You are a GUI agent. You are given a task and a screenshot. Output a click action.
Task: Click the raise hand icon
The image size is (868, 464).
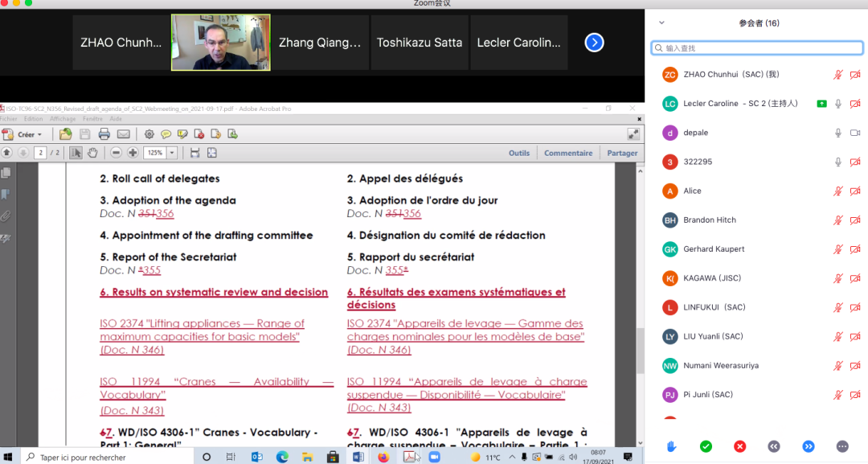[x=672, y=446]
